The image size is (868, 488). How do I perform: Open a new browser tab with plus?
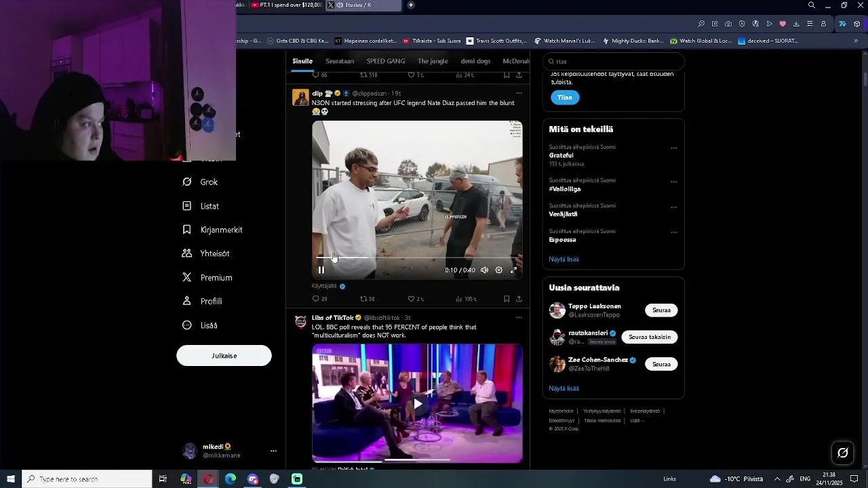411,5
